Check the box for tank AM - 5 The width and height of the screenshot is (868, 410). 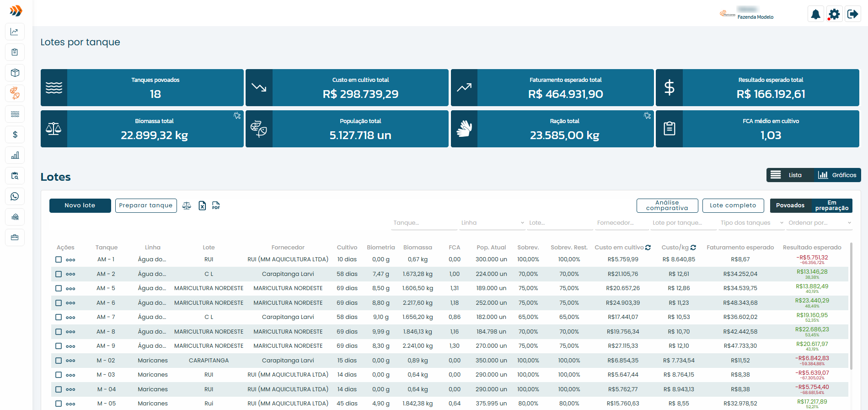(59, 288)
